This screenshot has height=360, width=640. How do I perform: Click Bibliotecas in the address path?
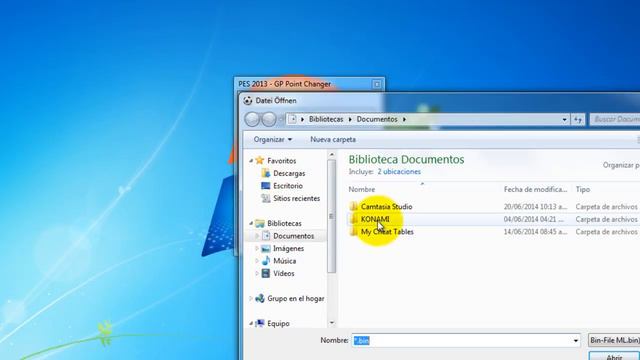click(326, 119)
